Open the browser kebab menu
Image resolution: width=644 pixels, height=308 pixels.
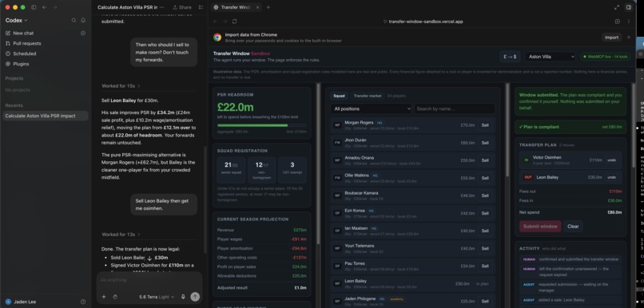click(x=628, y=22)
